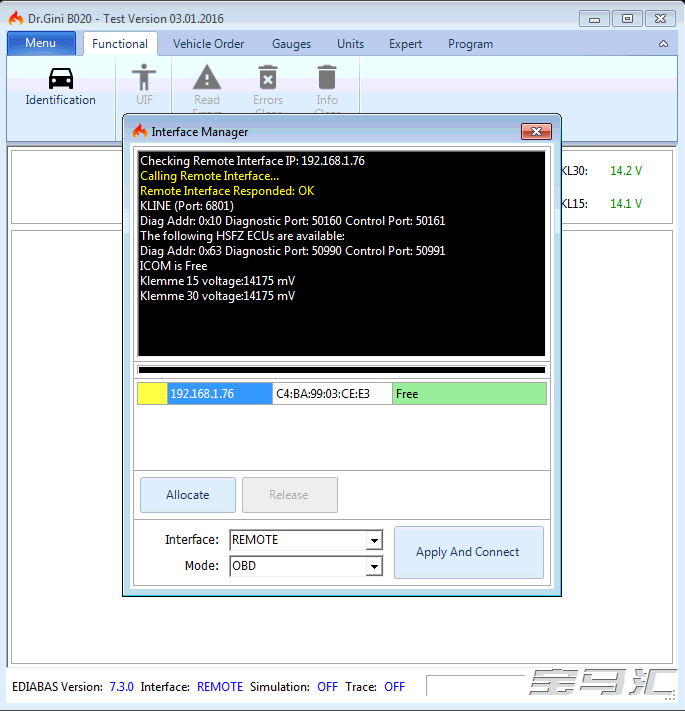The image size is (685, 711).
Task: Switch to the Functional tab
Action: [x=120, y=44]
